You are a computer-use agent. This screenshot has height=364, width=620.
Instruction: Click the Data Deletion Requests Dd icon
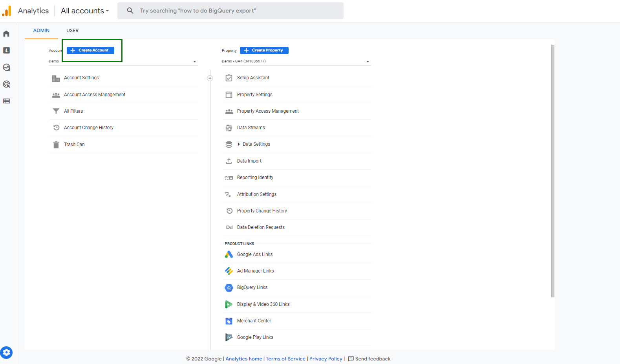pos(229,227)
